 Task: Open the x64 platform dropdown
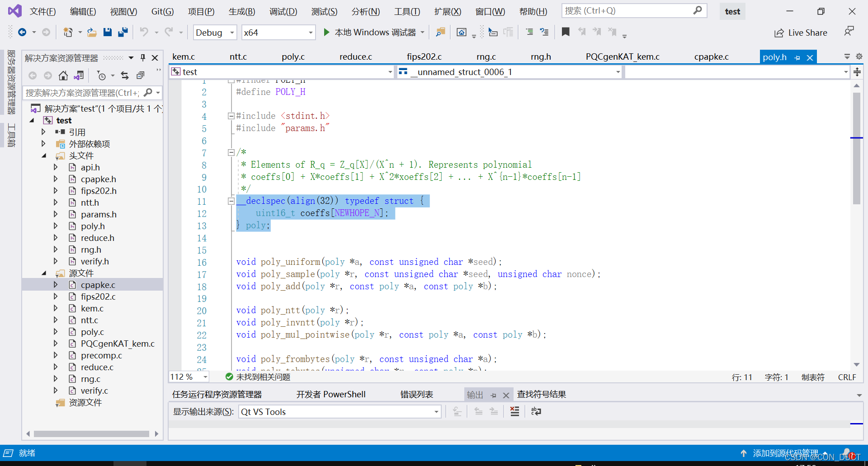(278, 33)
